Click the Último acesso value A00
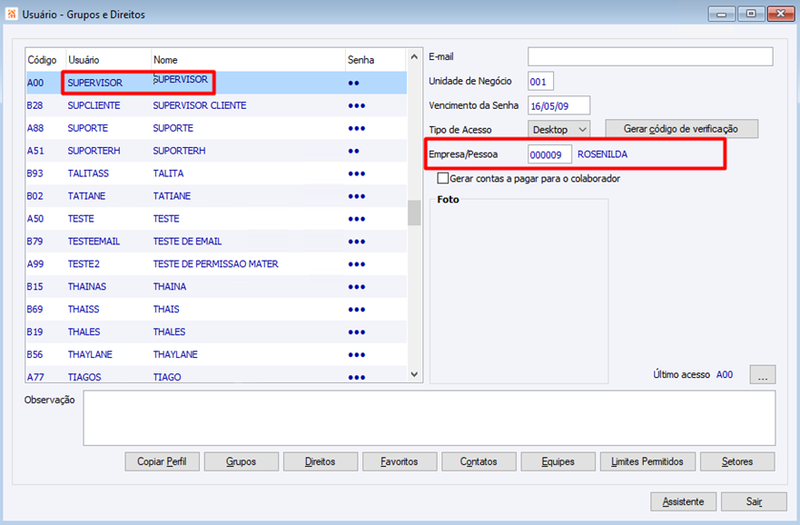The height and width of the screenshot is (525, 800). tap(724, 374)
